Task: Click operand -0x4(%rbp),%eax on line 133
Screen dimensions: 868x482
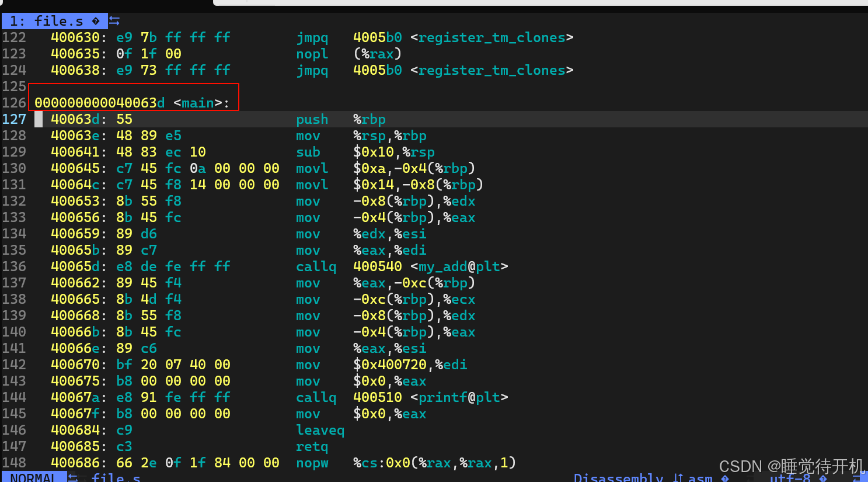Action: (x=414, y=217)
